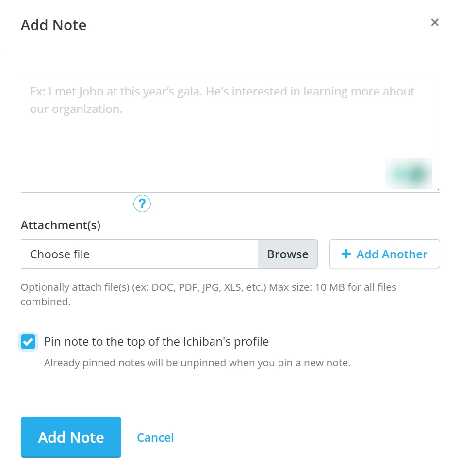
Task: Click the blurred green widget in the note box
Action: click(x=409, y=174)
